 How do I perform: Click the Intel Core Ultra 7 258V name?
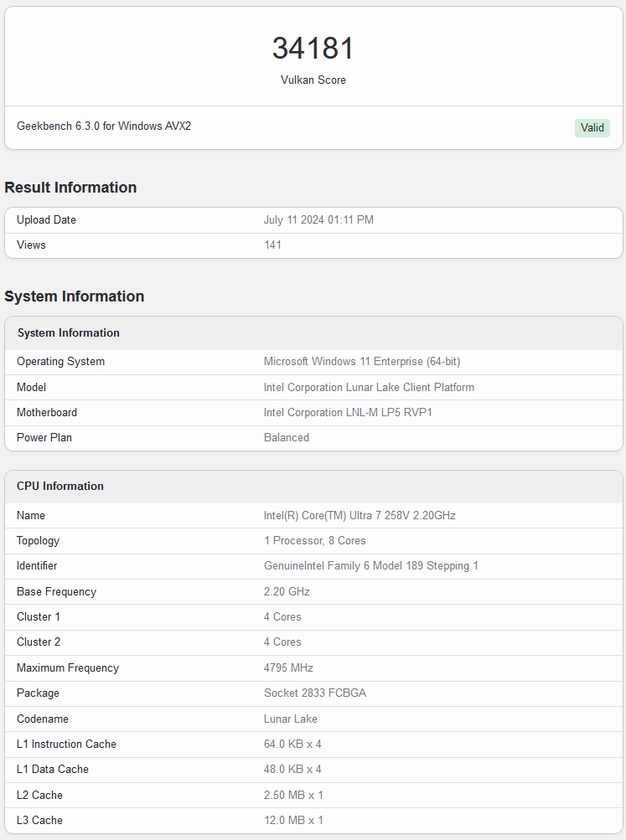click(360, 516)
